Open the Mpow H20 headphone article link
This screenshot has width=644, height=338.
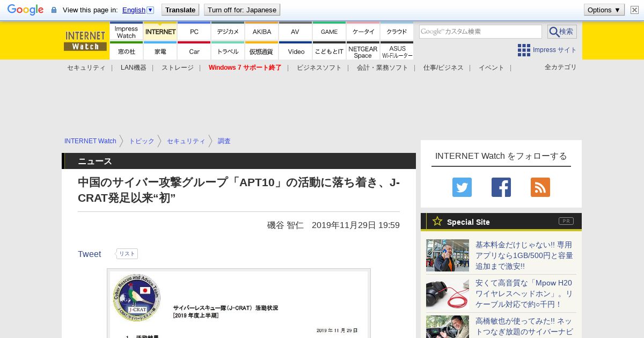524,293
